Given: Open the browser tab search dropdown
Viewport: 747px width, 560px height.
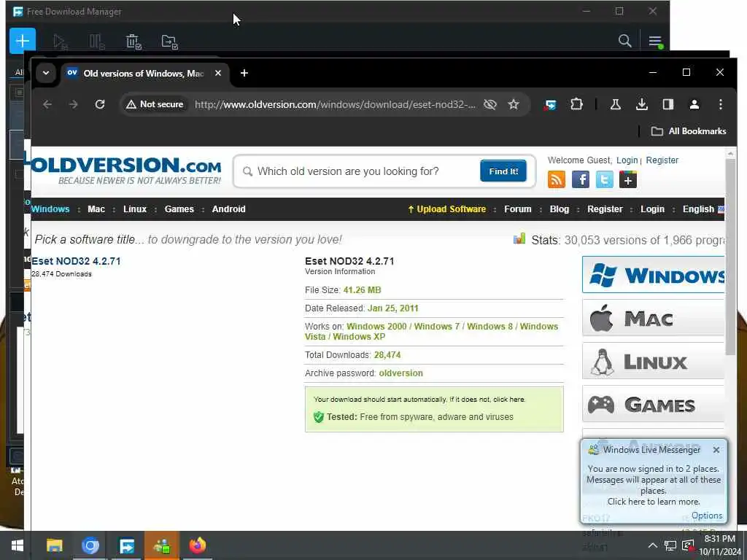Looking at the screenshot, I should pos(46,74).
